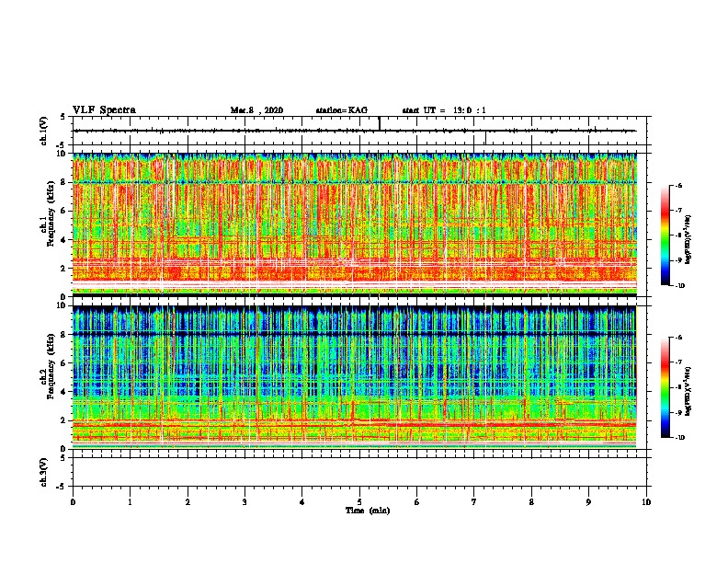The height and width of the screenshot is (563, 728).
Task: Select the "start UT = 13: 0 : 1" text
Action: tap(444, 110)
